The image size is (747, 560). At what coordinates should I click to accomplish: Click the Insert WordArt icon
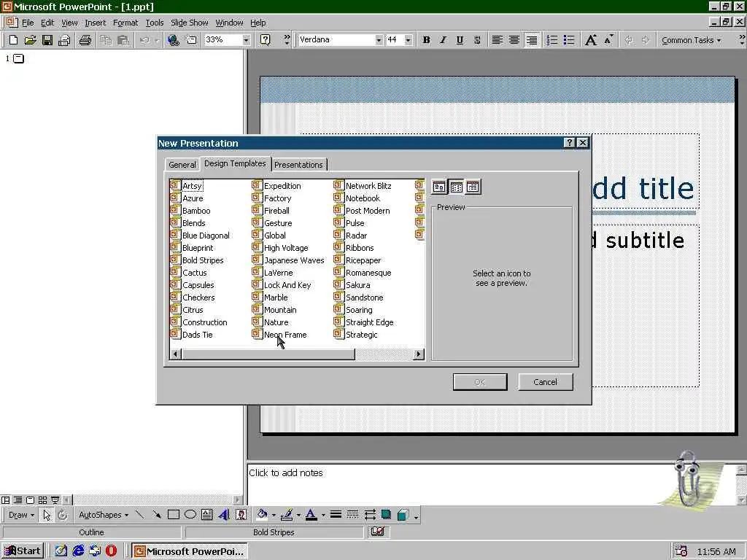tap(224, 515)
